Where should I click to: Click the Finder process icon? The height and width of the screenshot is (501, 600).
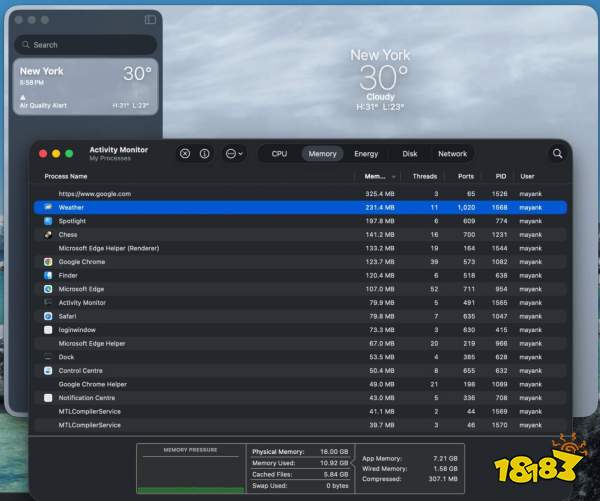(48, 275)
